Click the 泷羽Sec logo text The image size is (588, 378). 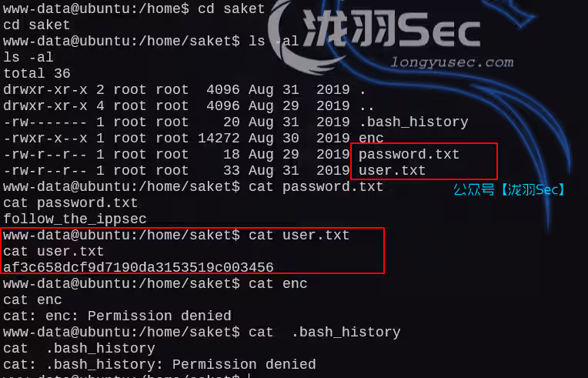point(393,30)
